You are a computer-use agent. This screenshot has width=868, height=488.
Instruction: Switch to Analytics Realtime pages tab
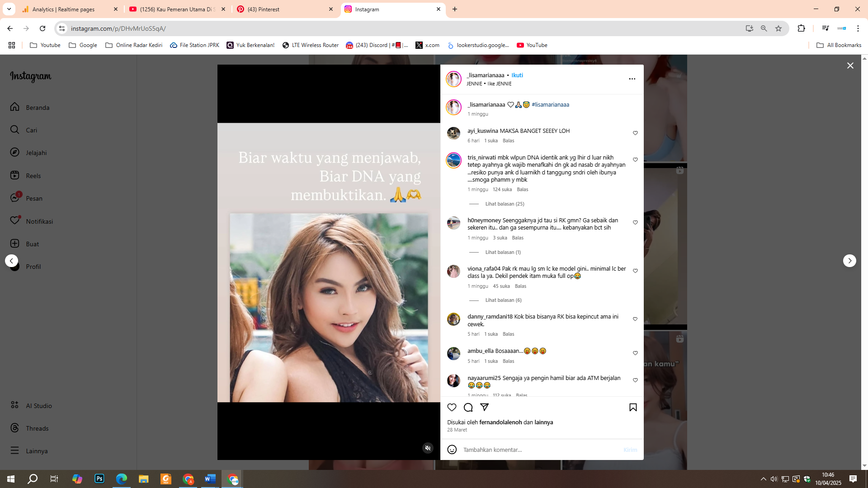point(70,9)
